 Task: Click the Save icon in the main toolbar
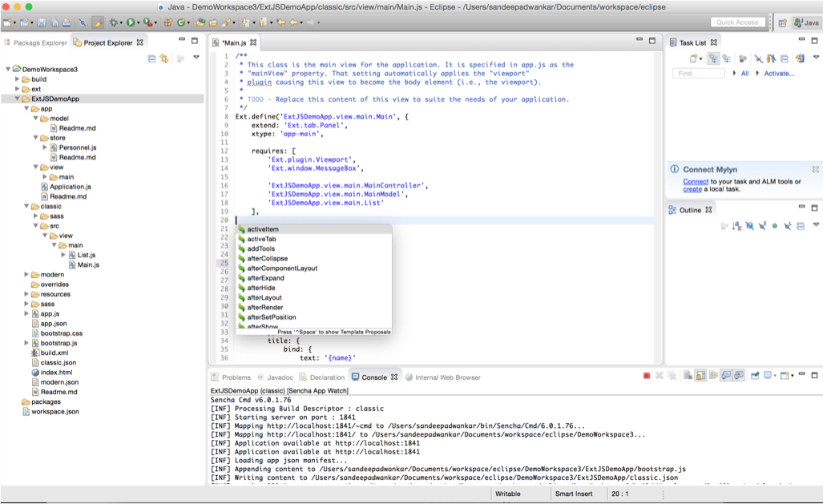pyautogui.click(x=42, y=22)
